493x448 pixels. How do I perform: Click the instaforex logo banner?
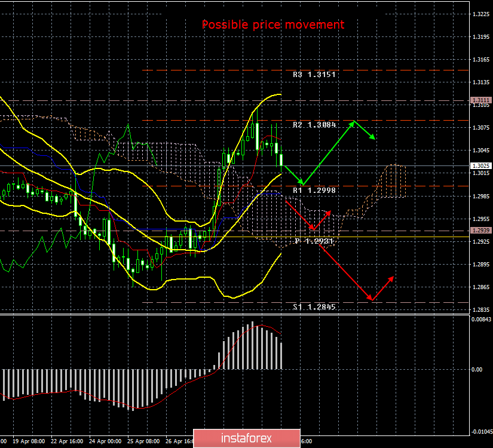(246, 438)
